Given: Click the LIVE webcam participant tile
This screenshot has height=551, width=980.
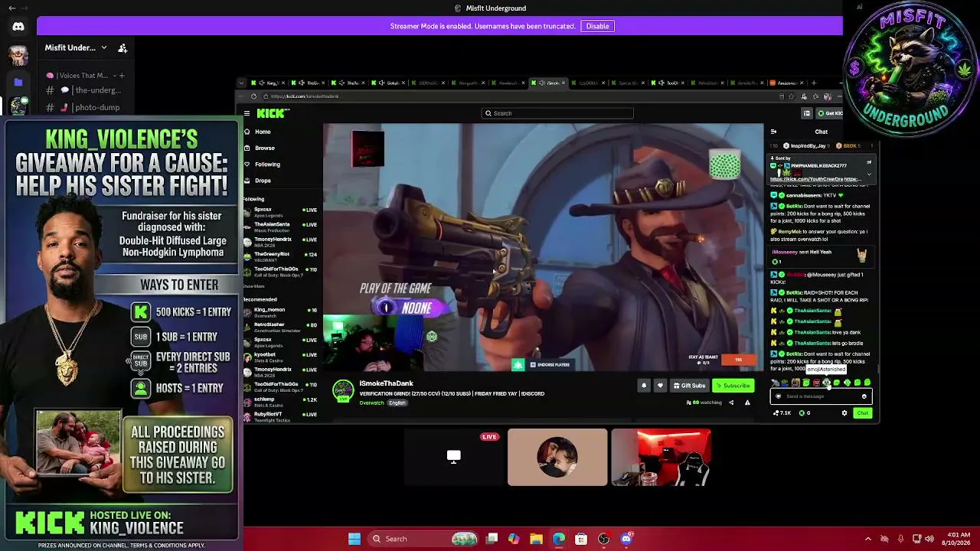Looking at the screenshot, I should (x=454, y=458).
